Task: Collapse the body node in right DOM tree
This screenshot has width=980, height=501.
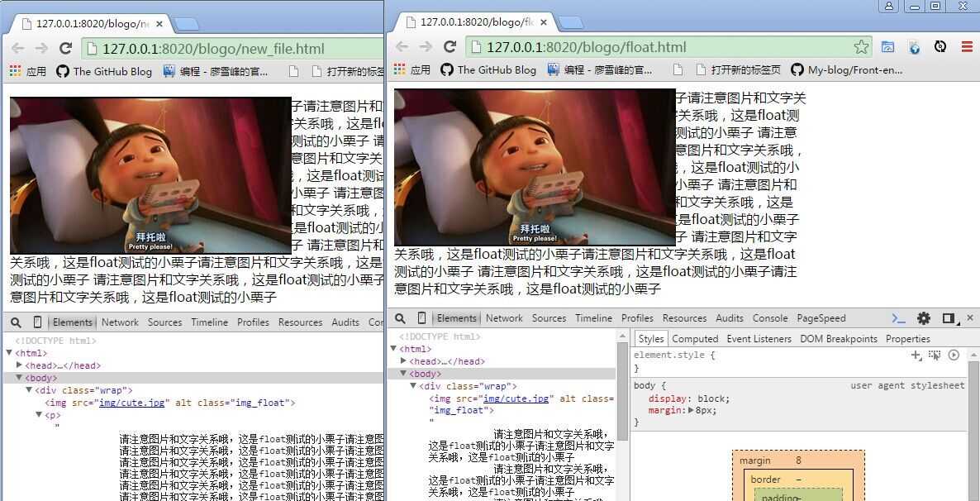Action: point(403,374)
